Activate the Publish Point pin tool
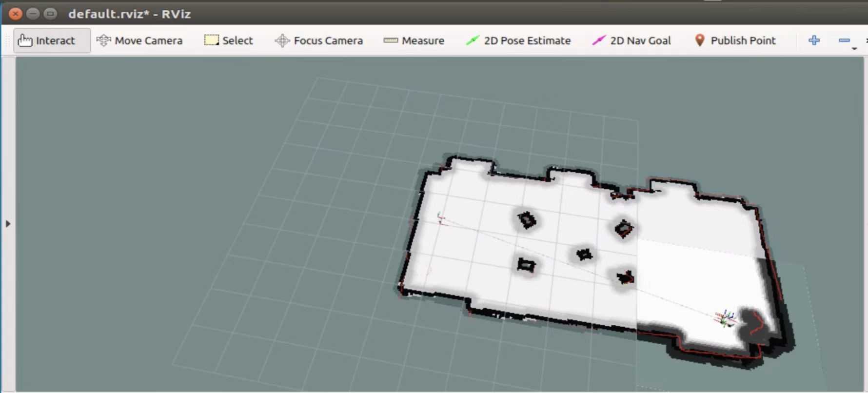Image resolution: width=868 pixels, height=393 pixels. (x=735, y=40)
